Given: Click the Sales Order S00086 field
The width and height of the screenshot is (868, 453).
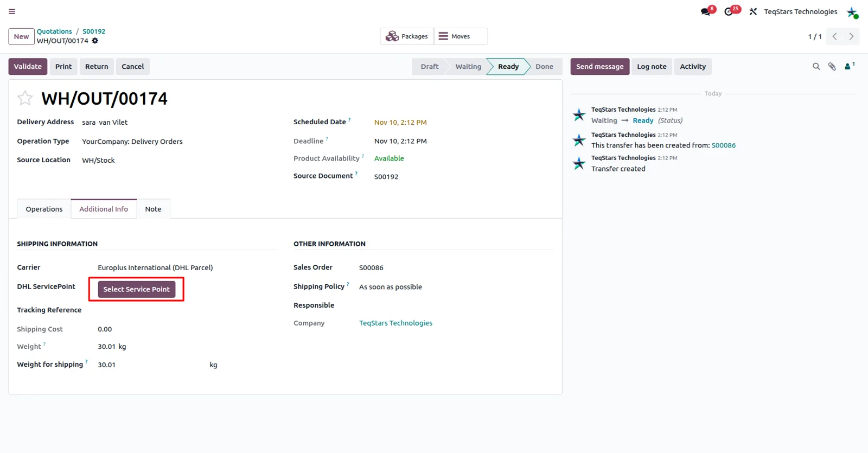Looking at the screenshot, I should [371, 267].
